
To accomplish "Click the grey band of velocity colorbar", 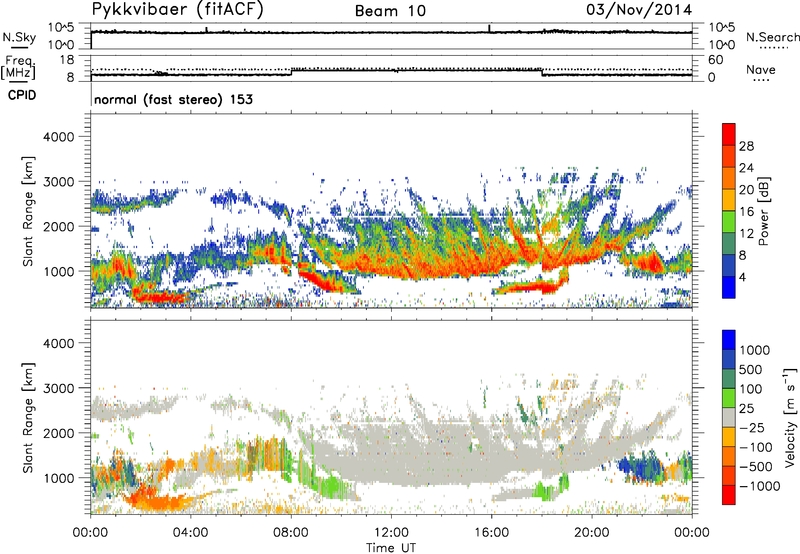I will tap(729, 418).
